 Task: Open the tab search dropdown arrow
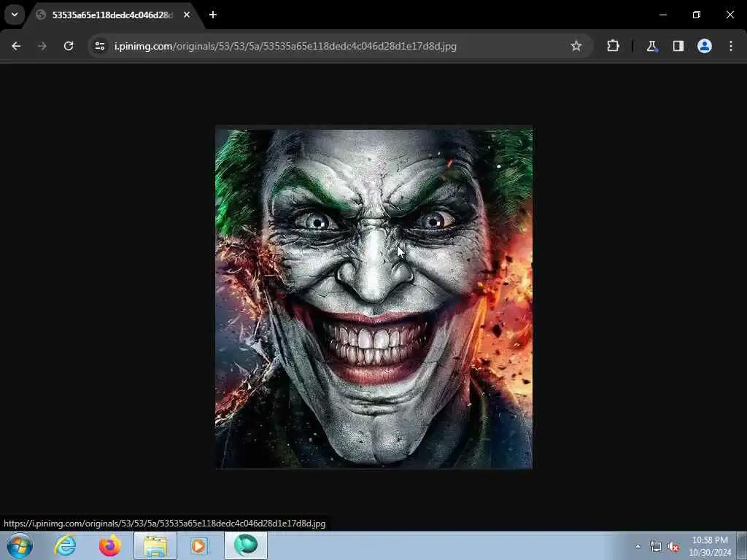[15, 15]
